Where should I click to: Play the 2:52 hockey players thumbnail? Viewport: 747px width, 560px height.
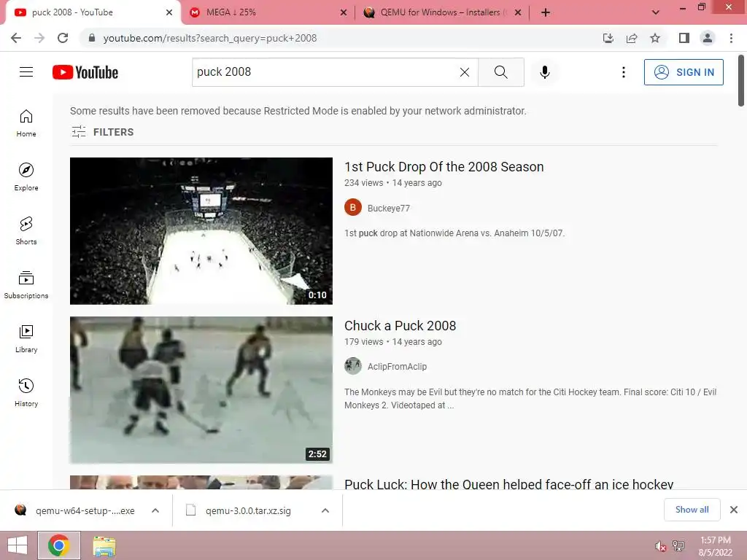[201, 390]
